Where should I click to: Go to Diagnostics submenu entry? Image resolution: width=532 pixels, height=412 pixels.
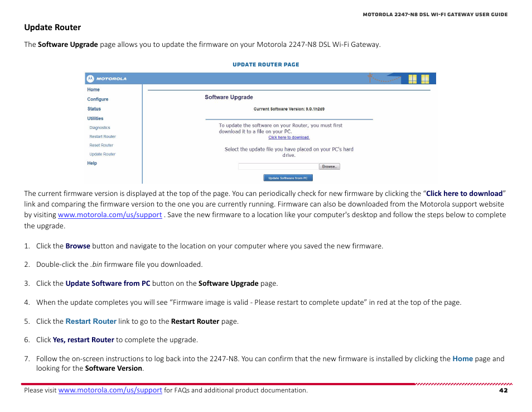point(100,128)
